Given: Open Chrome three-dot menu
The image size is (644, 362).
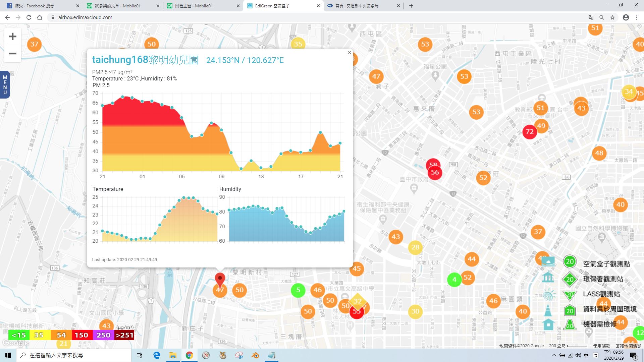Looking at the screenshot, I should point(637,17).
